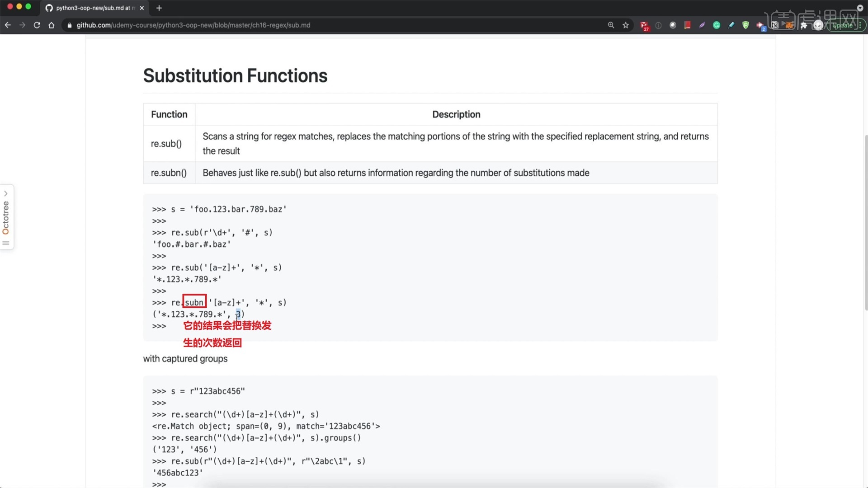The width and height of the screenshot is (868, 488).
Task: Open the Gmail checker extension showing 27 notifications
Action: (644, 25)
